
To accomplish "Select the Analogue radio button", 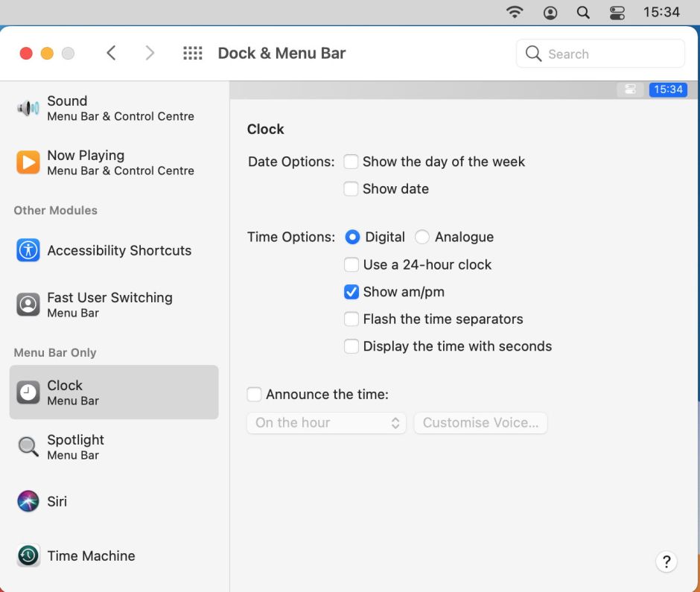I will point(422,238).
